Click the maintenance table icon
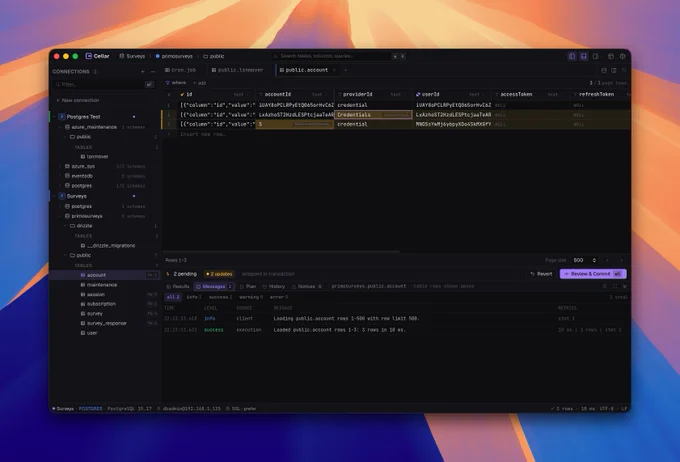 click(x=83, y=285)
